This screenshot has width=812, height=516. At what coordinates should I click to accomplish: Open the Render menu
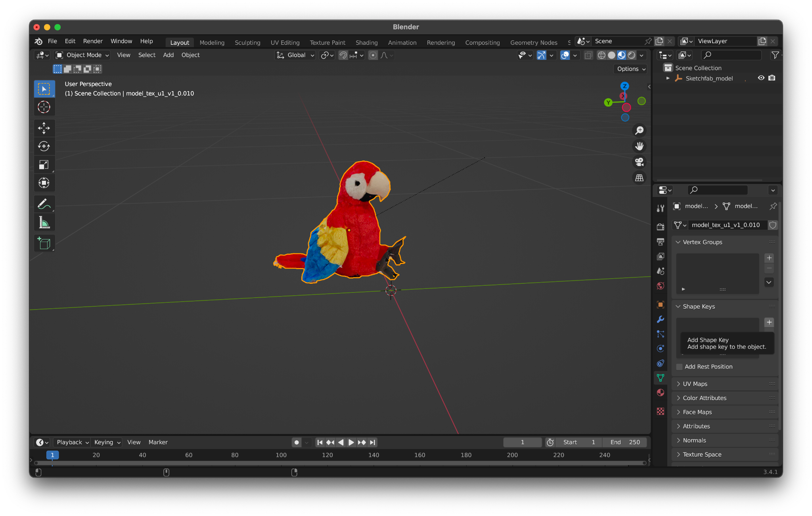[93, 41]
